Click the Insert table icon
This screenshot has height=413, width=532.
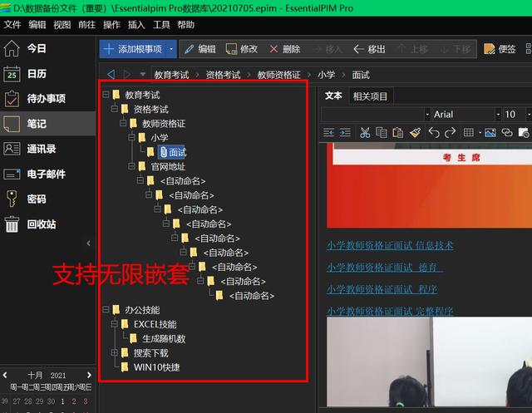pyautogui.click(x=469, y=133)
